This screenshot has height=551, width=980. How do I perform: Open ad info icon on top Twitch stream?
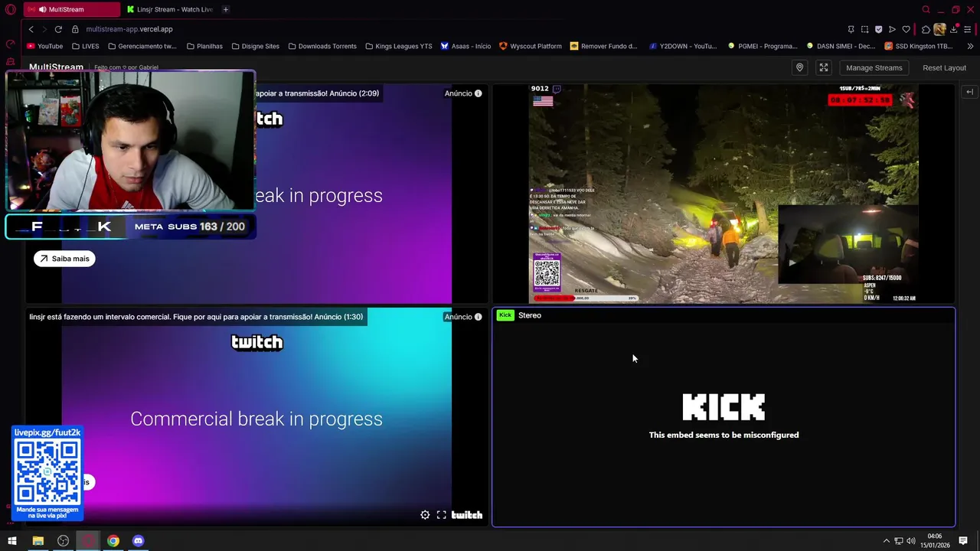pos(478,93)
